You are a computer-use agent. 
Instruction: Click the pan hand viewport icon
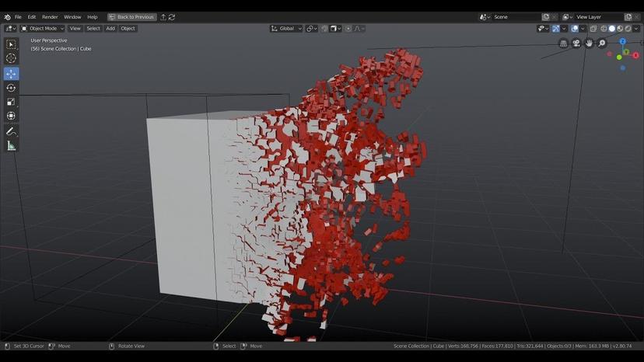coord(590,44)
